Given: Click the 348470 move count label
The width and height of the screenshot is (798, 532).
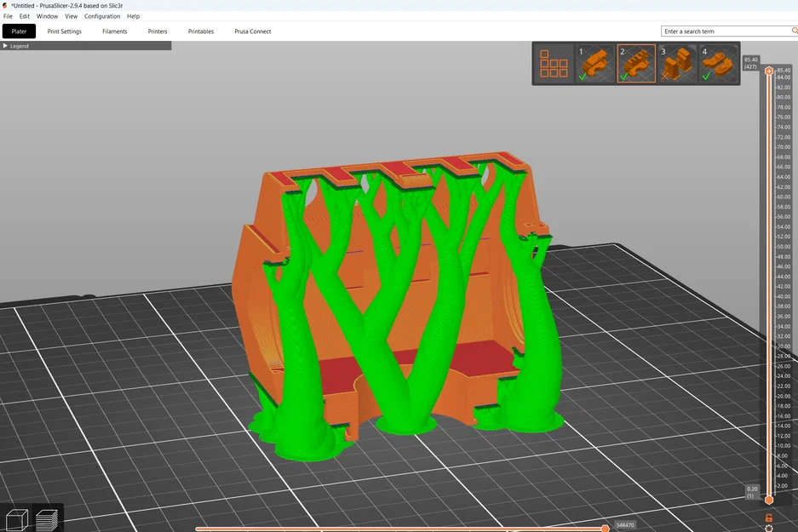Looking at the screenshot, I should pos(625,525).
